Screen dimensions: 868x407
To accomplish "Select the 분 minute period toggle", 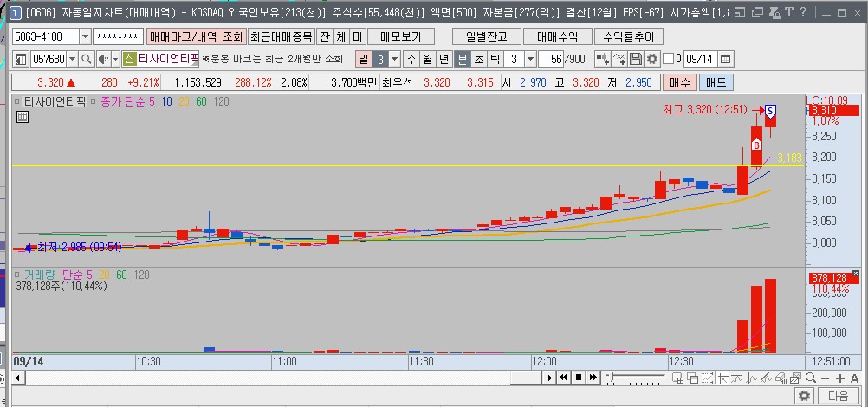I will (x=463, y=59).
